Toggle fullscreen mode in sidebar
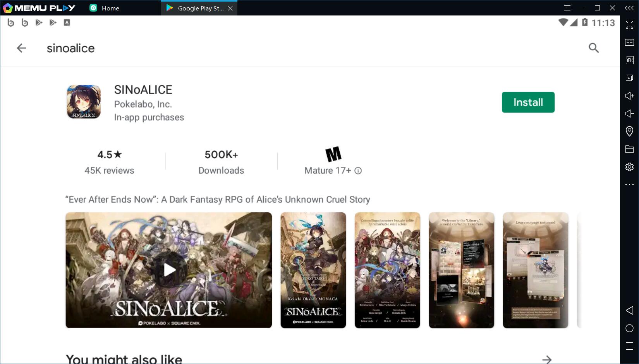This screenshot has width=639, height=364. click(x=629, y=25)
